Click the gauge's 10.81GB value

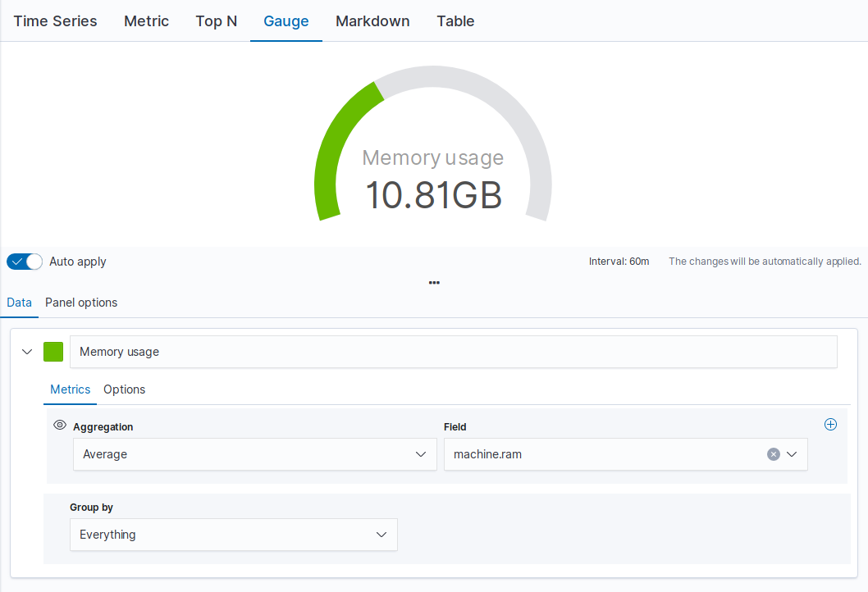pyautogui.click(x=433, y=195)
